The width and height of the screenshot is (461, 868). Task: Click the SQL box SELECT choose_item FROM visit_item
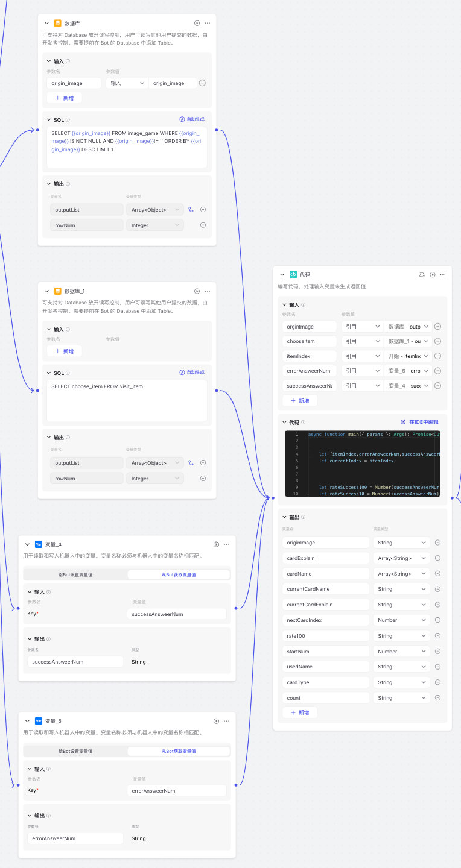(127, 400)
